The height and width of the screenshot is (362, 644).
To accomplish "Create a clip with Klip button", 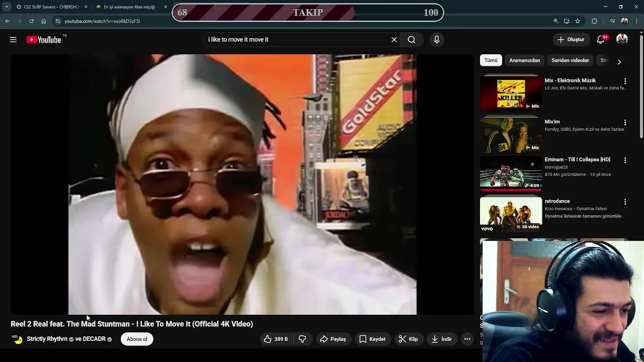I will point(408,339).
